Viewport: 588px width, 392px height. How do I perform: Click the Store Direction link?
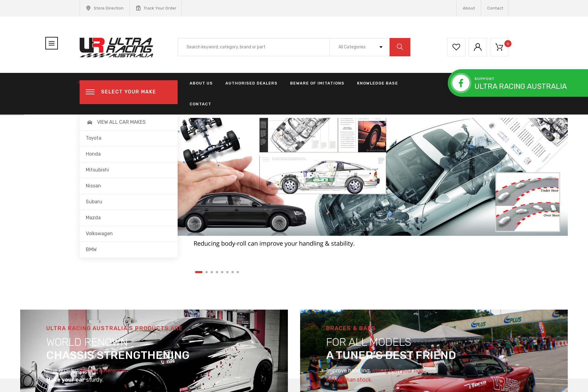coord(108,8)
